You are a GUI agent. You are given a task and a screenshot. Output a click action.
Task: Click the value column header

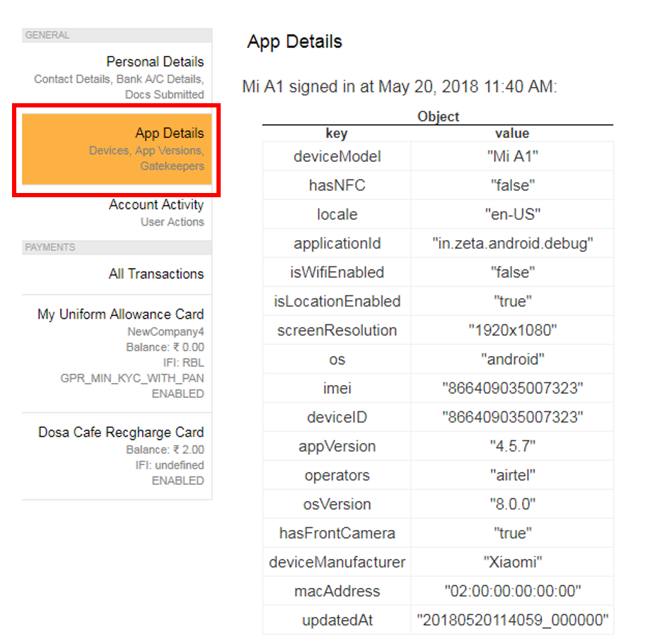(512, 134)
